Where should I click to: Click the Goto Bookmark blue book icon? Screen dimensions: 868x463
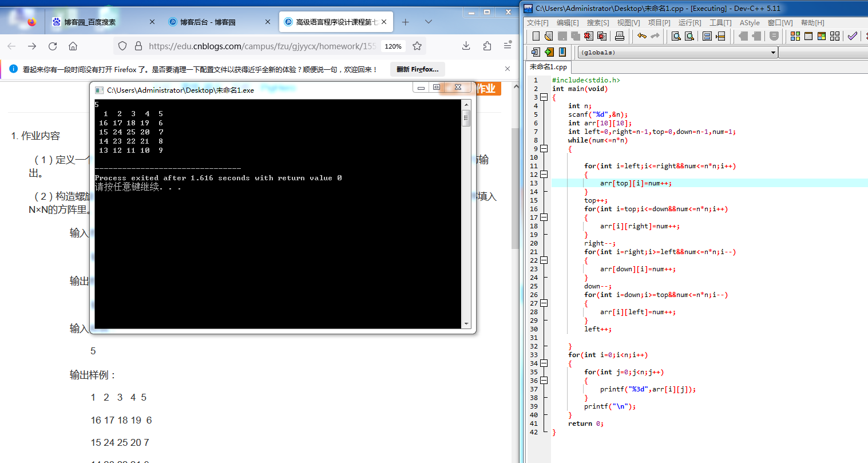click(x=562, y=52)
